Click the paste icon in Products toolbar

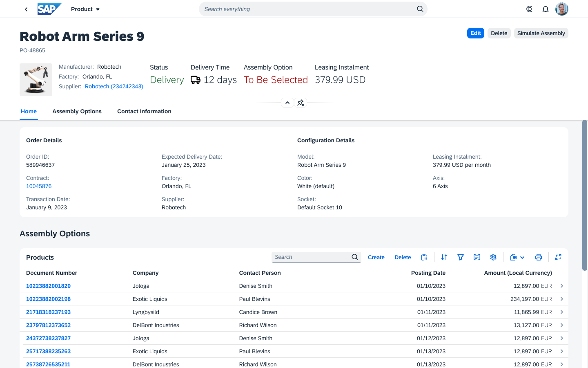(424, 257)
